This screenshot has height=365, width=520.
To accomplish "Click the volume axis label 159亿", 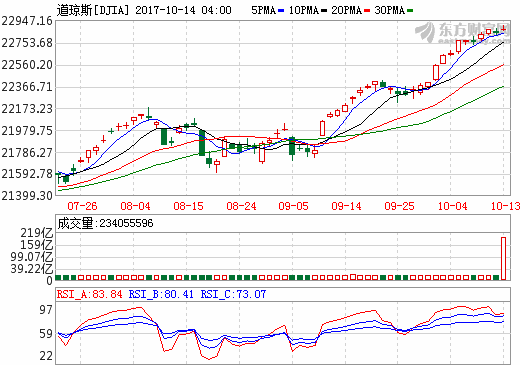I will (x=37, y=245).
